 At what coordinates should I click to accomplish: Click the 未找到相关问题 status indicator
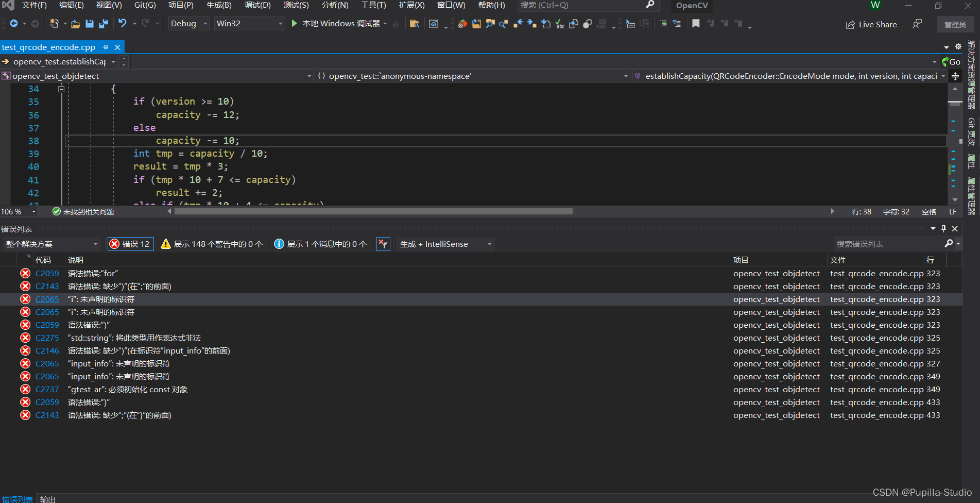click(x=83, y=212)
